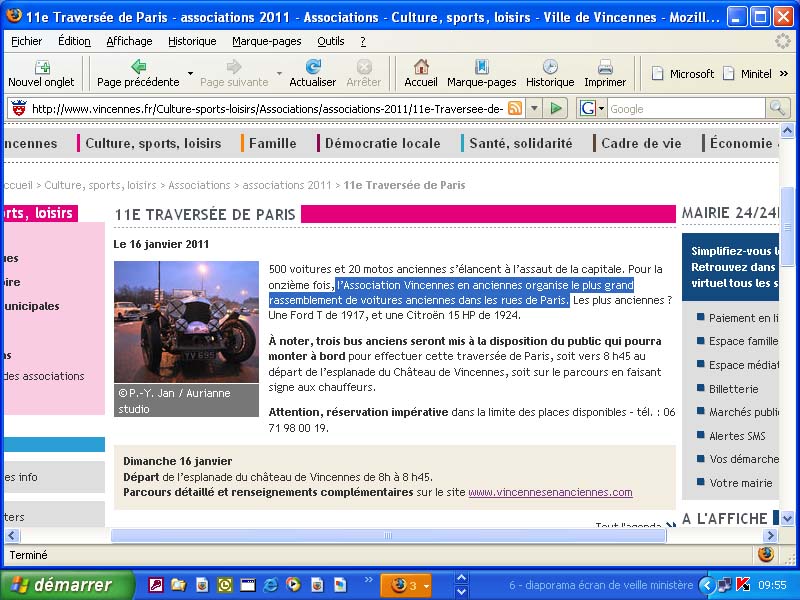Open the Historique menu
The width and height of the screenshot is (800, 600).
click(x=192, y=41)
